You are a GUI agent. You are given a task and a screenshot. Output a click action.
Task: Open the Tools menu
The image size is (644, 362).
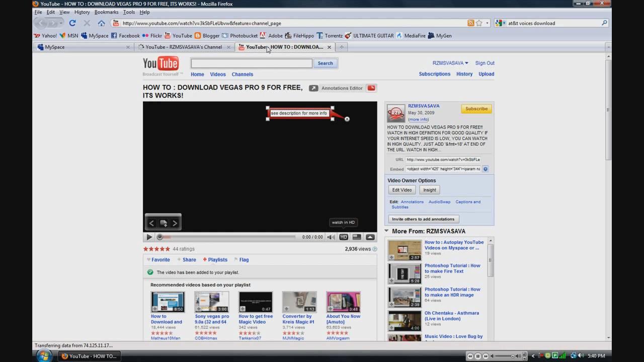point(129,12)
